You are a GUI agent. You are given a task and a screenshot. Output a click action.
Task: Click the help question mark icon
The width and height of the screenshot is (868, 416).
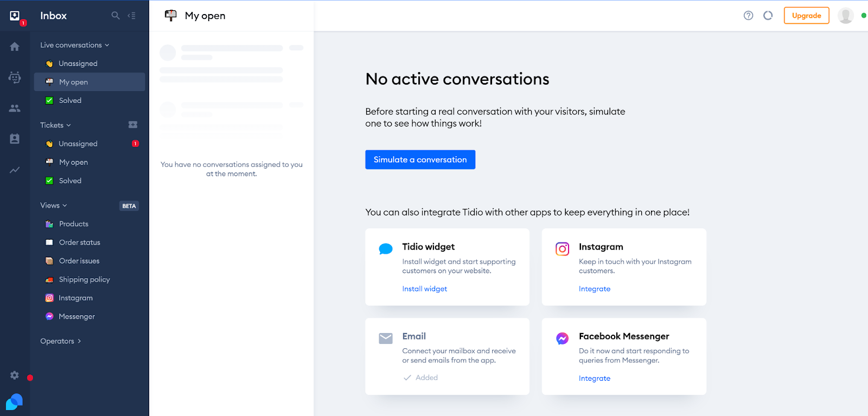(748, 16)
